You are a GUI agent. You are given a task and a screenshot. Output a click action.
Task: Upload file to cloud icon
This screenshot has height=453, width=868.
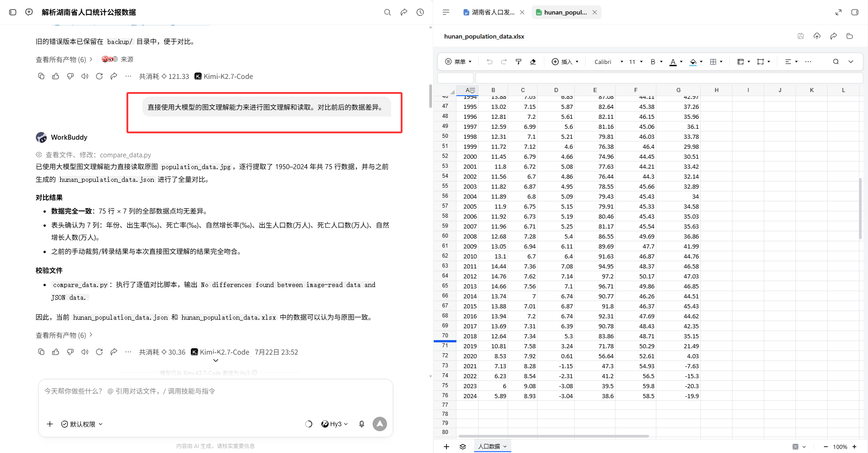[x=817, y=36]
